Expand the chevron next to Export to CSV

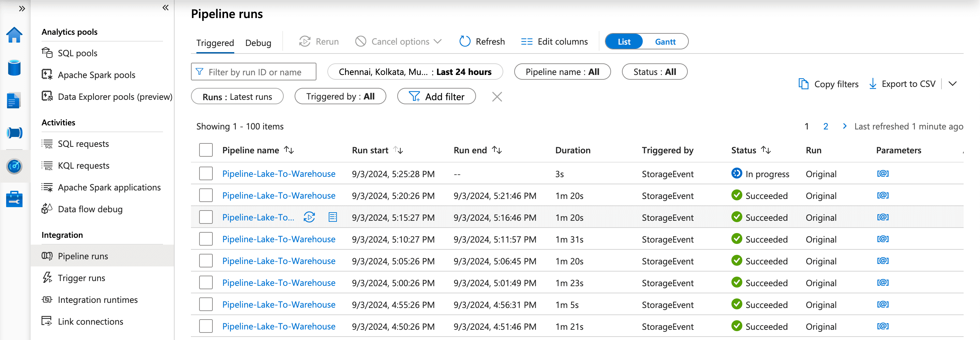952,83
